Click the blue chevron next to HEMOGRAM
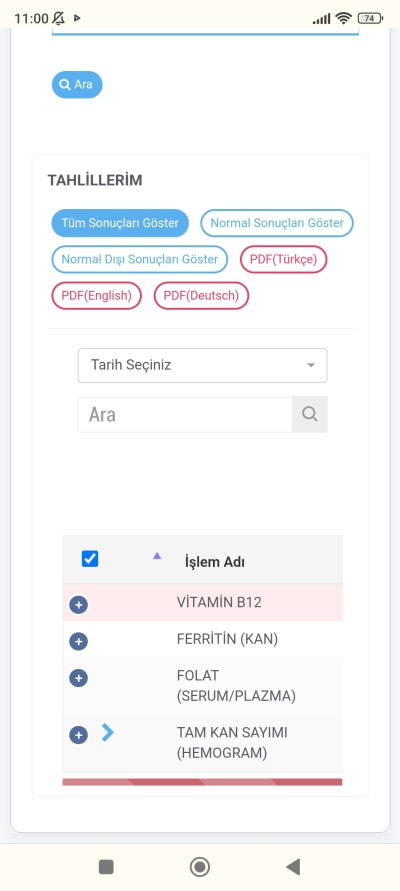This screenshot has width=400, height=891. pyautogui.click(x=108, y=732)
